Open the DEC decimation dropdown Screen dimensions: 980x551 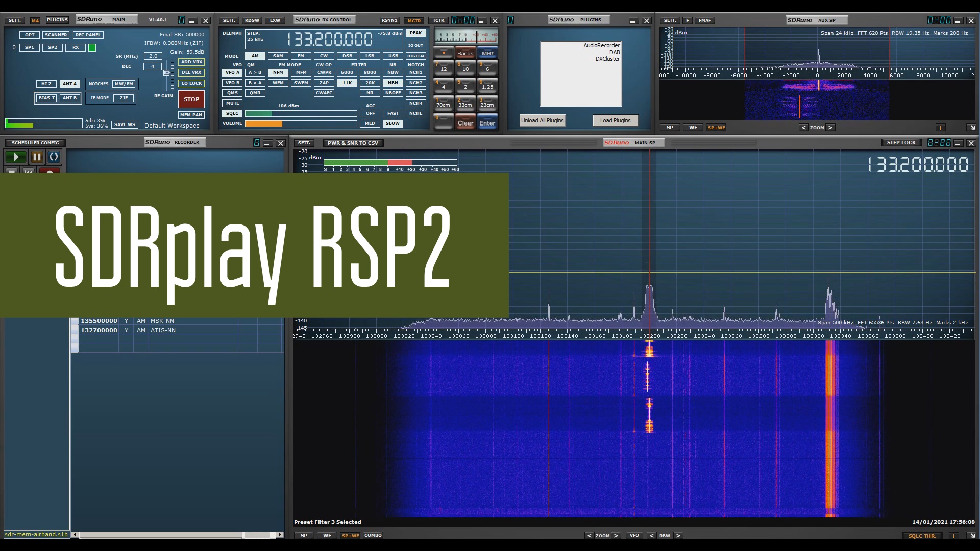pos(153,66)
